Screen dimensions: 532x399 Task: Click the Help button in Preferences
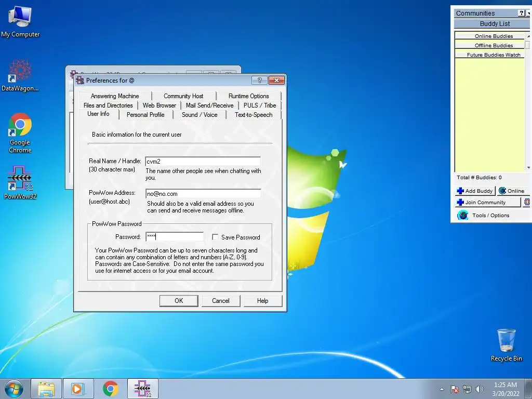[262, 301]
